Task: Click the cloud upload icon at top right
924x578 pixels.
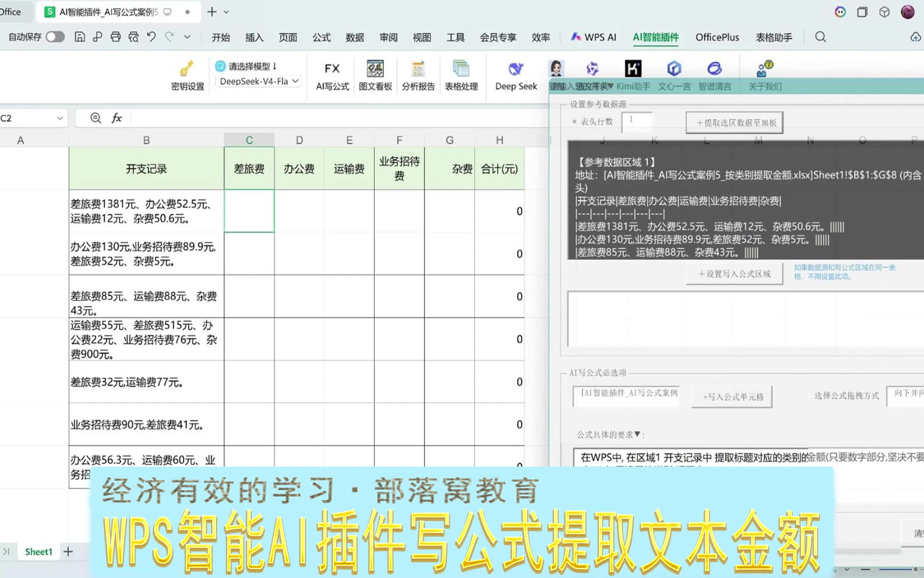Action: pyautogui.click(x=915, y=37)
